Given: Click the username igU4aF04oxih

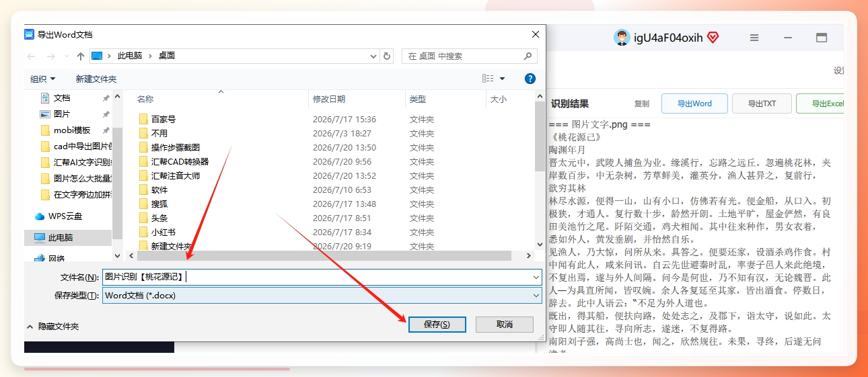Looking at the screenshot, I should click(x=668, y=38).
